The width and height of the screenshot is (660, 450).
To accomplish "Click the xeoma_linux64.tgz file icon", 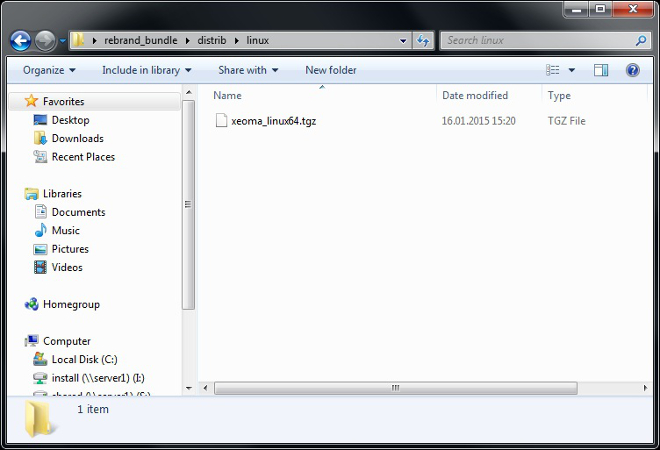I will pos(221,121).
